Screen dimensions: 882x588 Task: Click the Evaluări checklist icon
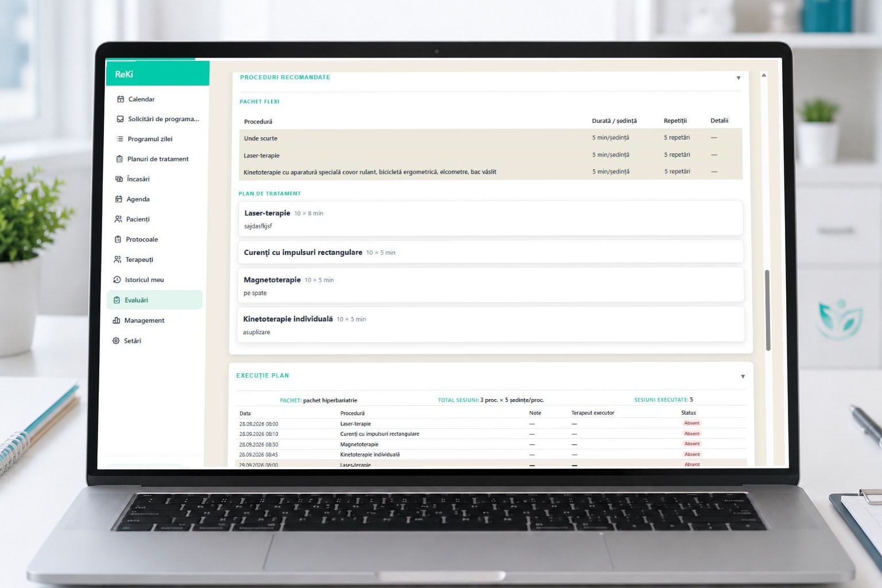coord(117,300)
